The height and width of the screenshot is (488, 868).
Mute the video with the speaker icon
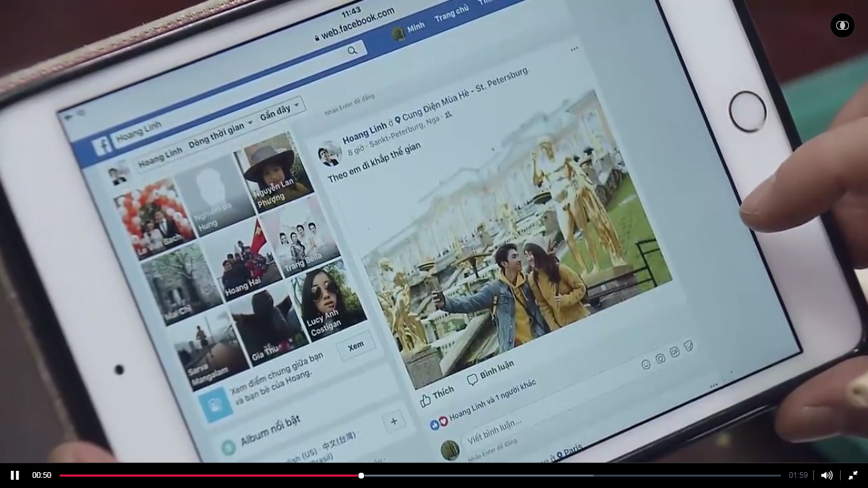(x=827, y=475)
